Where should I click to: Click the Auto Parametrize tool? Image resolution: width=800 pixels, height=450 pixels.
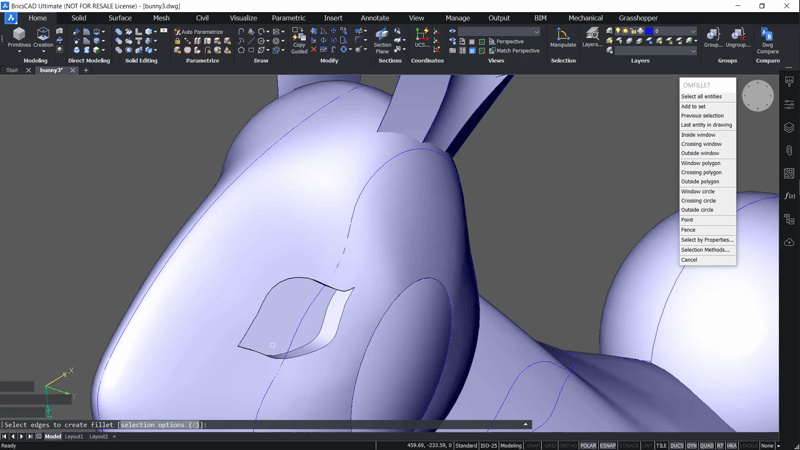(x=199, y=32)
